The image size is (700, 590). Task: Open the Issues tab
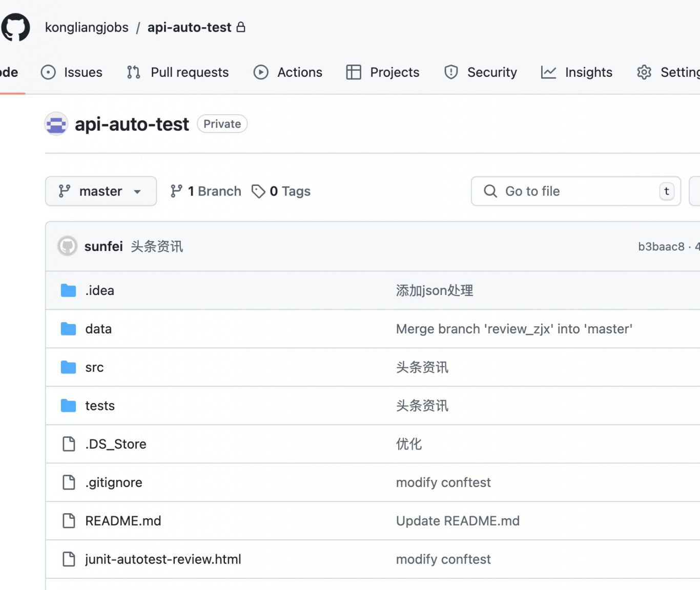click(x=72, y=72)
